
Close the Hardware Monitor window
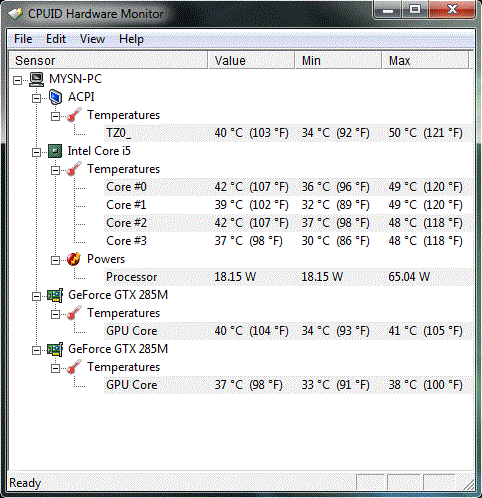(452, 11)
